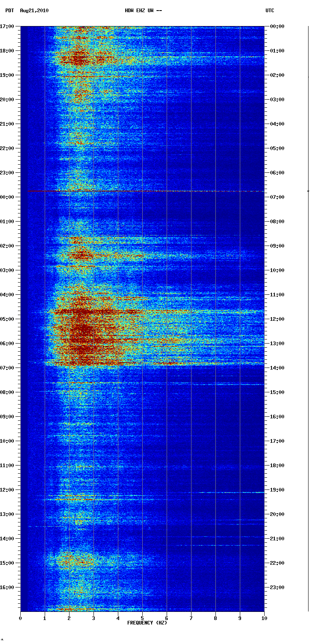Select frequency tick label 0

click(20, 618)
